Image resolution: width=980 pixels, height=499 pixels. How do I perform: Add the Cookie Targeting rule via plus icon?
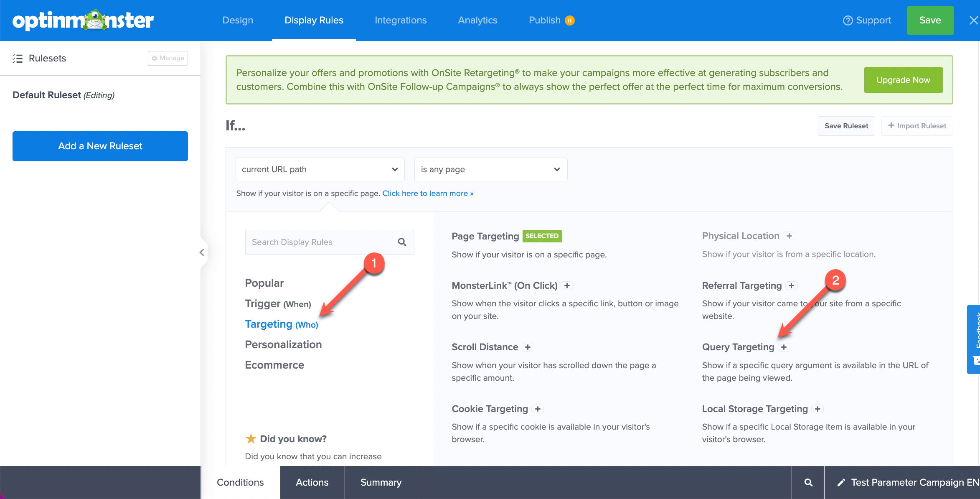click(x=538, y=409)
